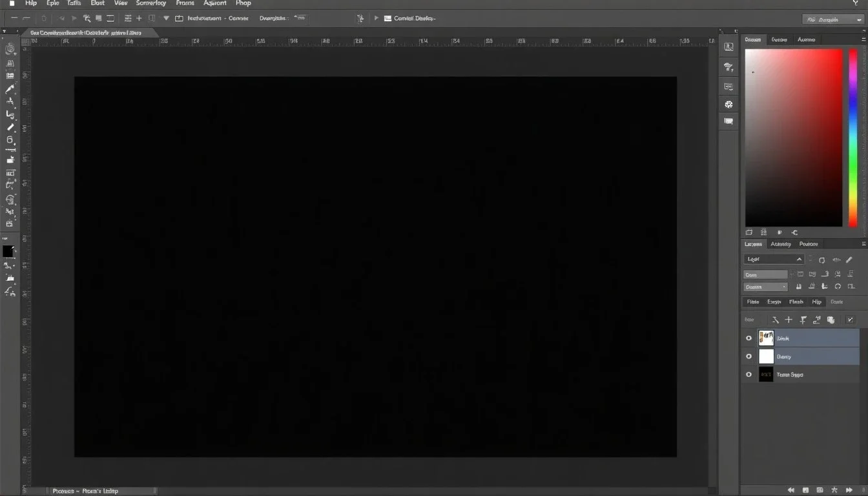Click the Coom input field in Layers panel

[766, 274]
